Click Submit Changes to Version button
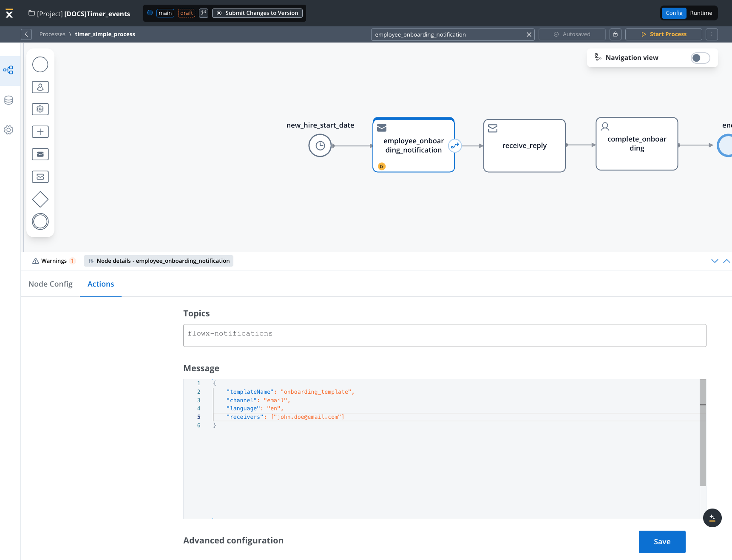This screenshot has height=560, width=732. click(257, 13)
